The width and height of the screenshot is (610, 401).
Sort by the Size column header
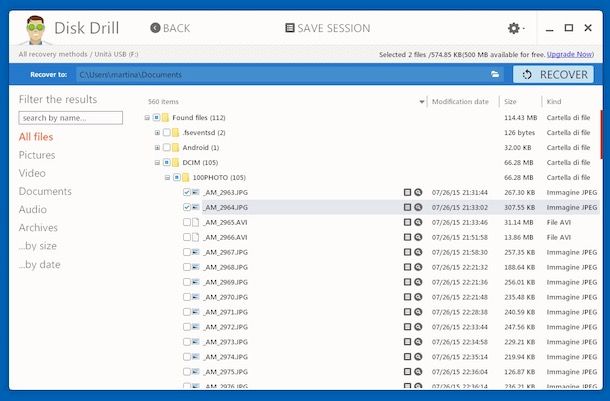[x=510, y=102]
